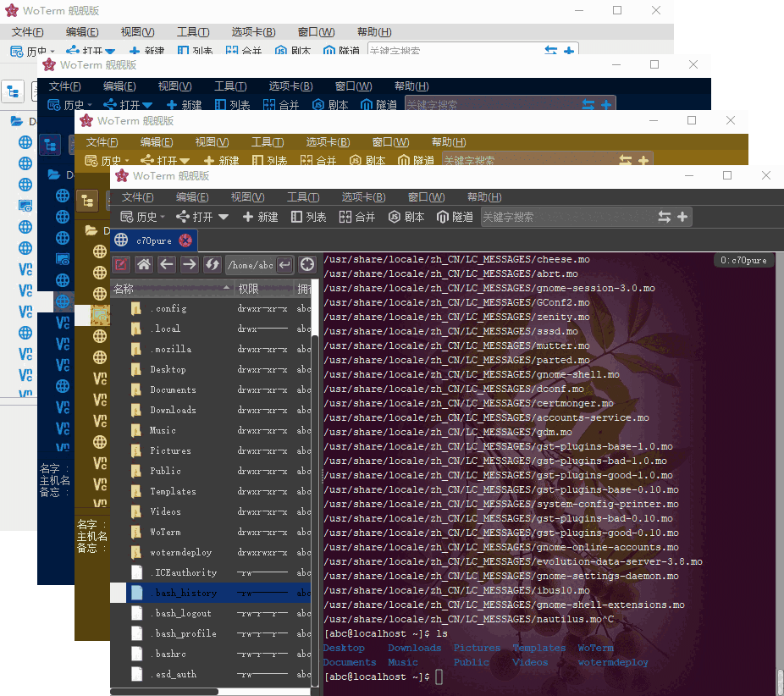Go back using the left arrow navigation icon
This screenshot has width=784, height=696.
166,264
